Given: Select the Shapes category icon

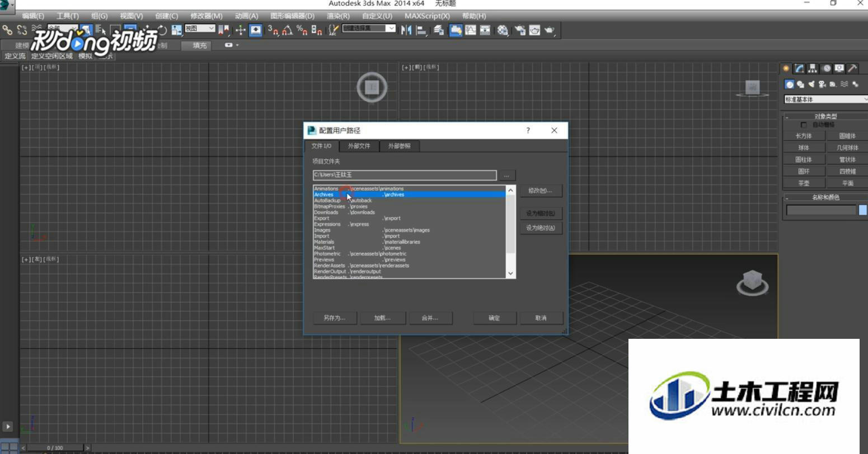Looking at the screenshot, I should [x=800, y=84].
